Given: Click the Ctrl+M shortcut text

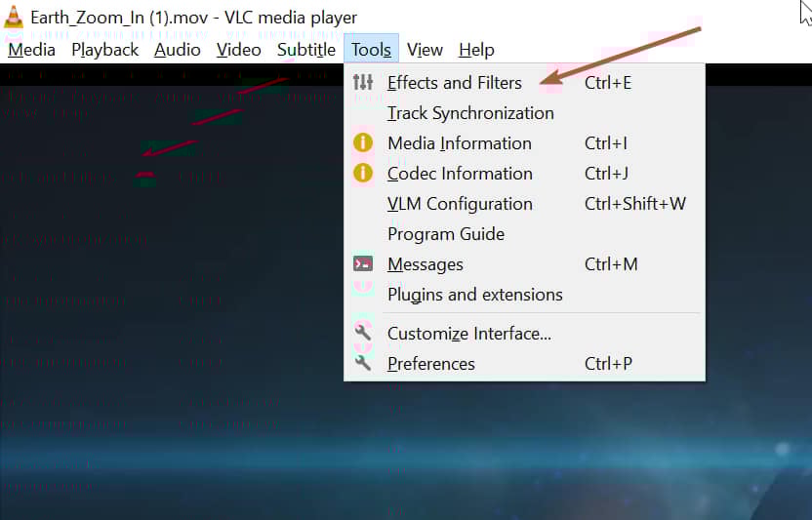Looking at the screenshot, I should point(611,264).
